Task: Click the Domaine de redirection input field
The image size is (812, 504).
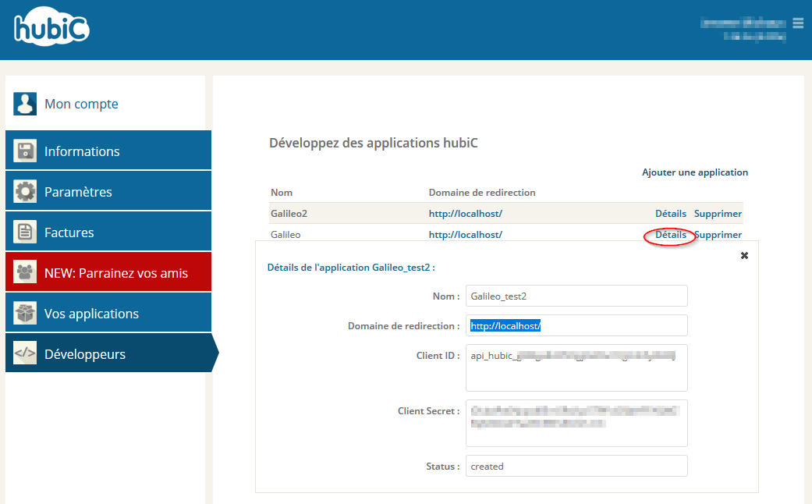Action: point(576,325)
